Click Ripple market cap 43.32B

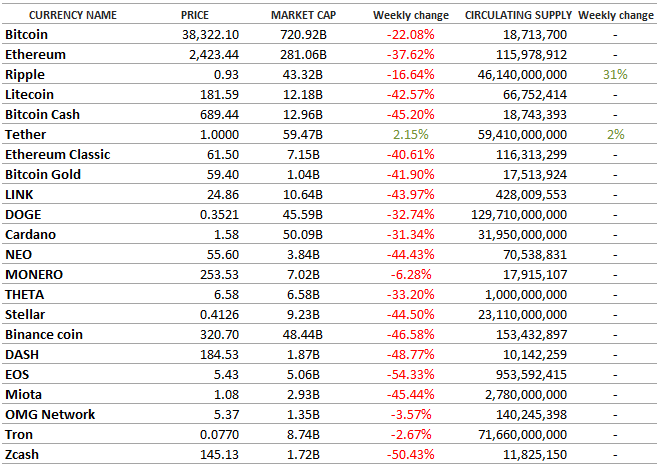303,75
